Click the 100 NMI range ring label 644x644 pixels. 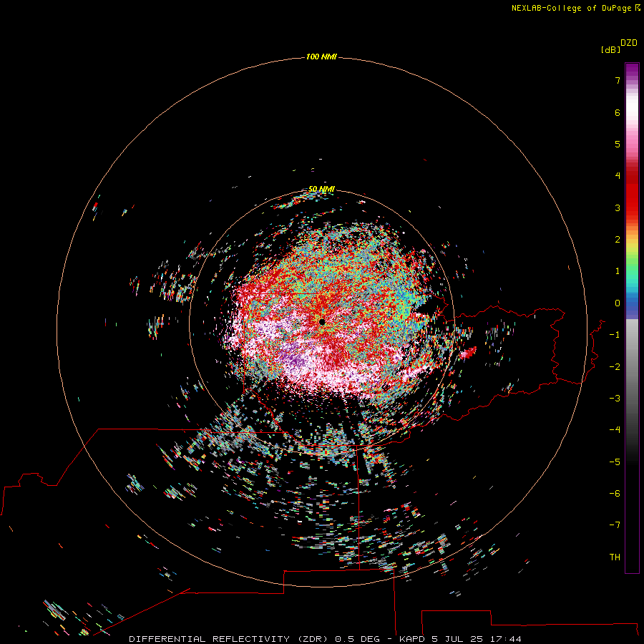pyautogui.click(x=321, y=57)
